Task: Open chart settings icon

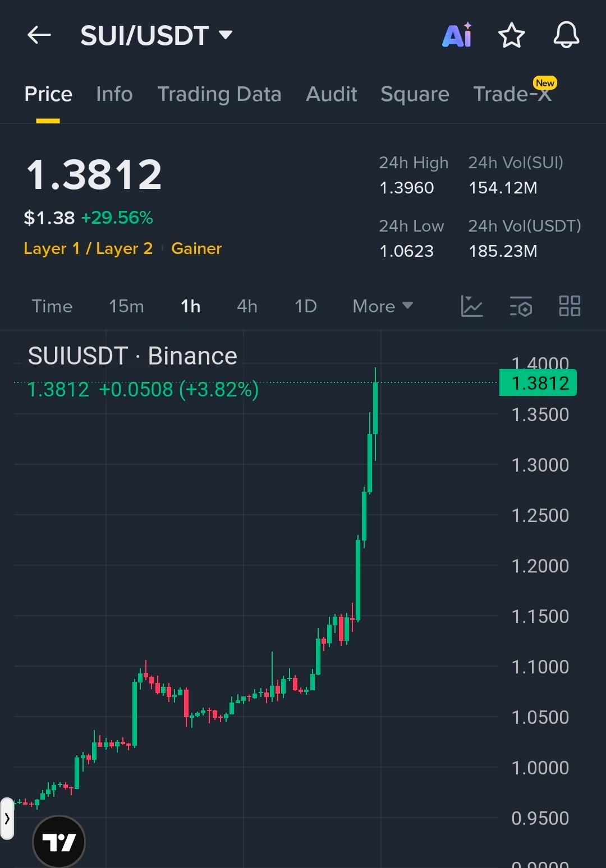Action: click(x=521, y=306)
